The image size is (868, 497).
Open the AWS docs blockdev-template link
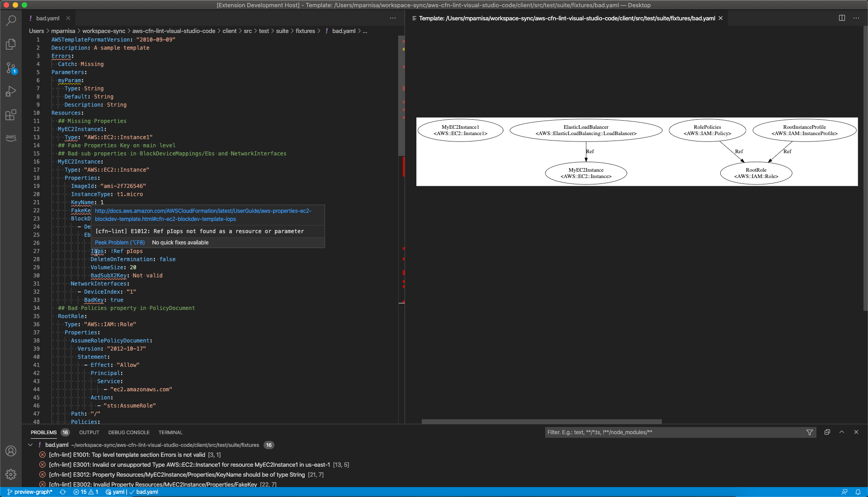point(203,215)
